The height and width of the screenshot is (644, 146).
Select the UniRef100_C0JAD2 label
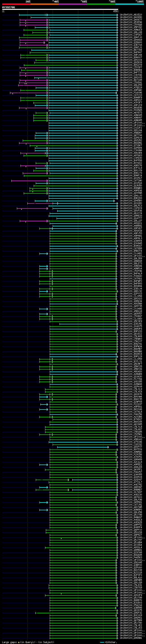pos(131,254)
